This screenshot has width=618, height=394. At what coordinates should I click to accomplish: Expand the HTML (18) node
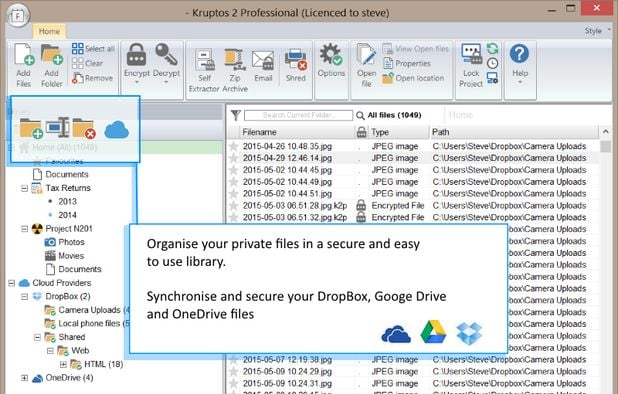point(63,364)
